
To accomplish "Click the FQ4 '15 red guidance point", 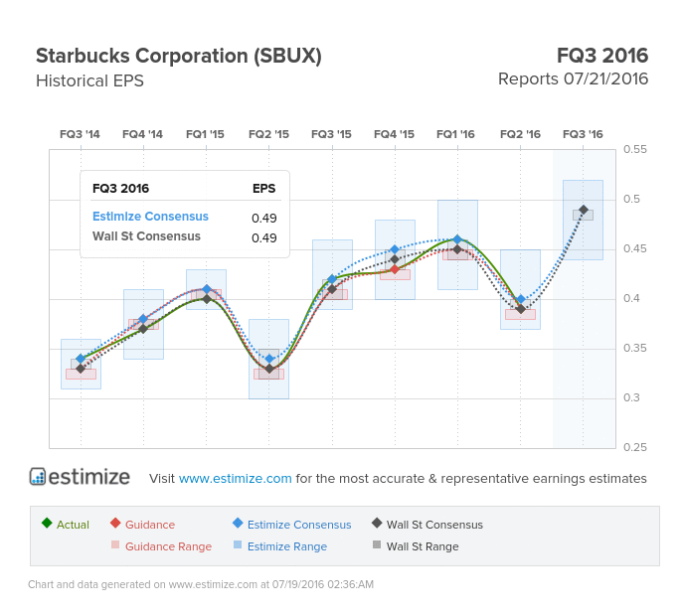I will pyautogui.click(x=395, y=269).
